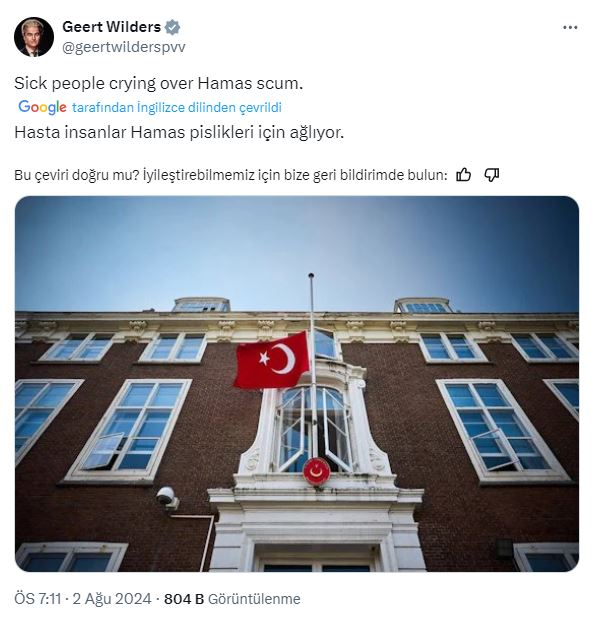The image size is (595, 619).
Task: Click the security camera in the photo
Action: click(167, 497)
